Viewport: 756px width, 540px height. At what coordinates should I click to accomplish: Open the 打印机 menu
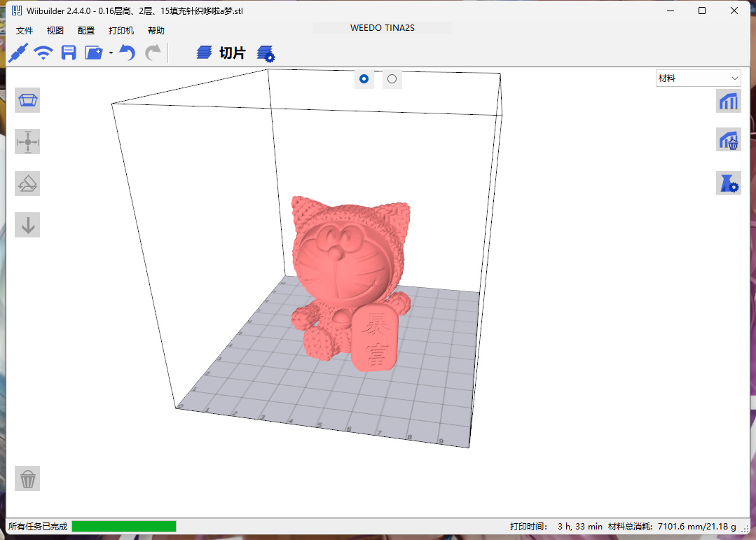(121, 30)
